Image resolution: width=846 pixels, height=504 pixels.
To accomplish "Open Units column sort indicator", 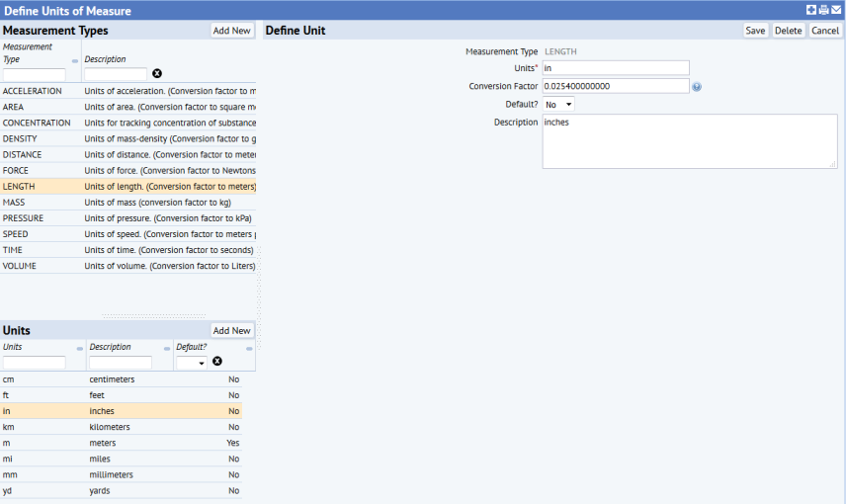I will pyautogui.click(x=80, y=349).
